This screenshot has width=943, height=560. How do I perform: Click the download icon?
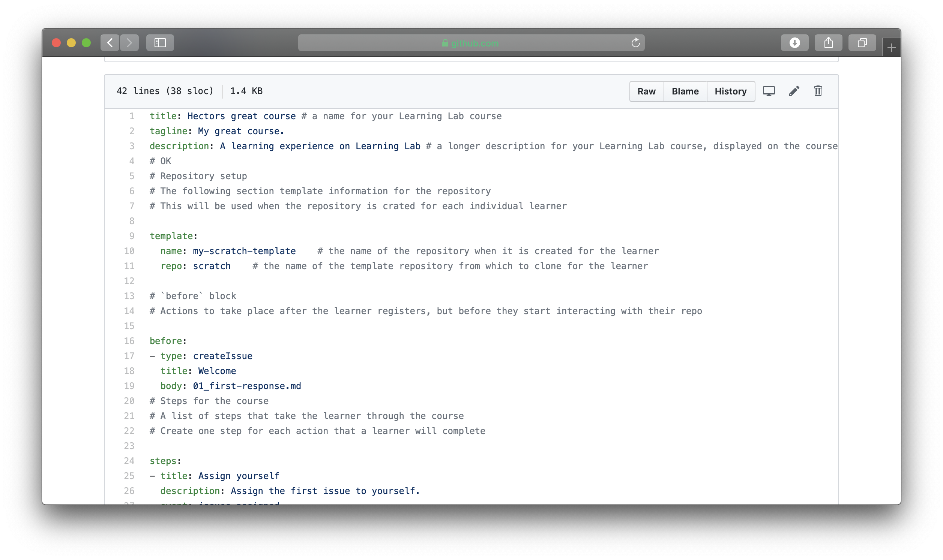pyautogui.click(x=795, y=43)
